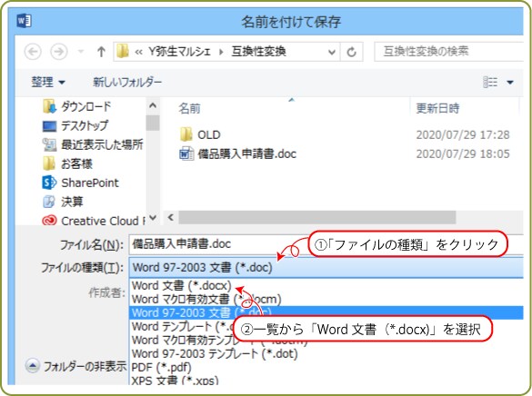Click フォルダーの非表示 to hide folders
The image size is (532, 396).
(x=76, y=366)
